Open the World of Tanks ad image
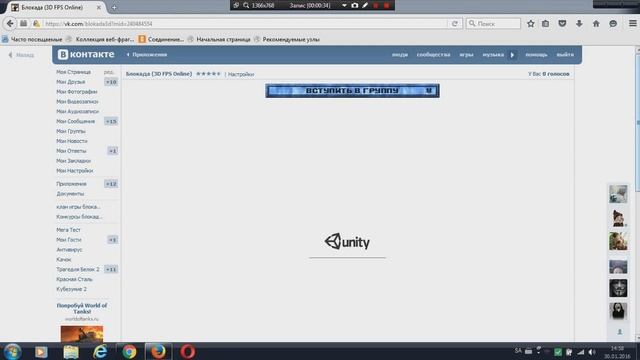 pos(82,334)
